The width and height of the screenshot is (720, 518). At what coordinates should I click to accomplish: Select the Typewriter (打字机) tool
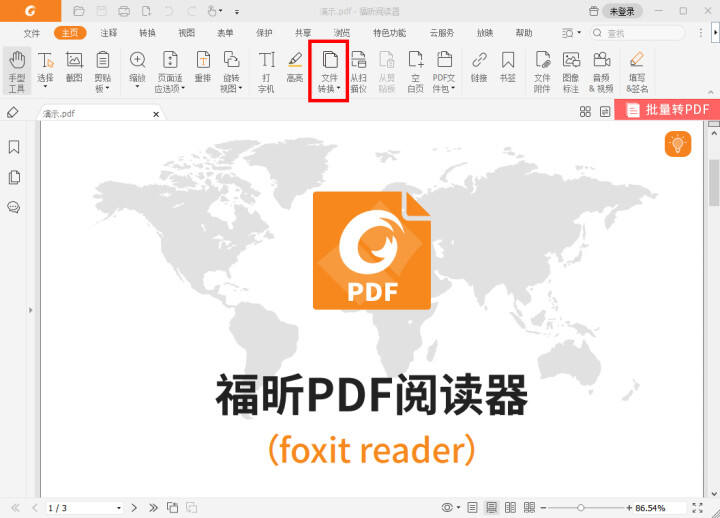coord(266,71)
